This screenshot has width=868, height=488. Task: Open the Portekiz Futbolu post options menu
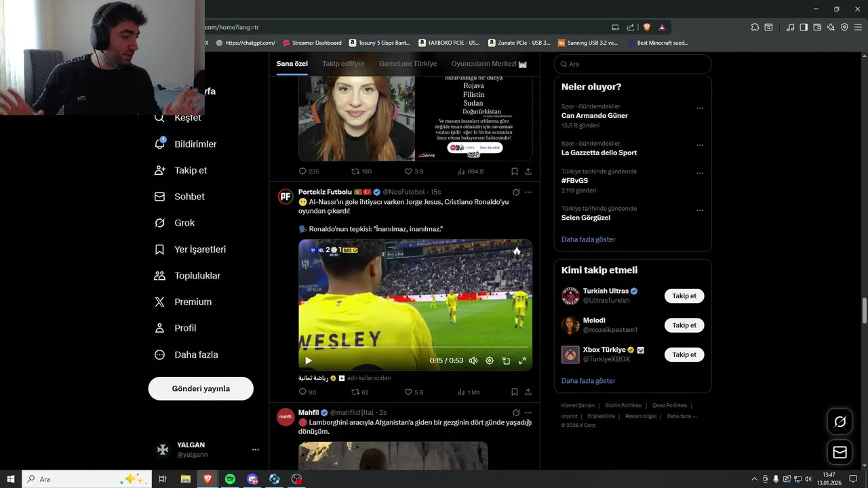coord(528,192)
